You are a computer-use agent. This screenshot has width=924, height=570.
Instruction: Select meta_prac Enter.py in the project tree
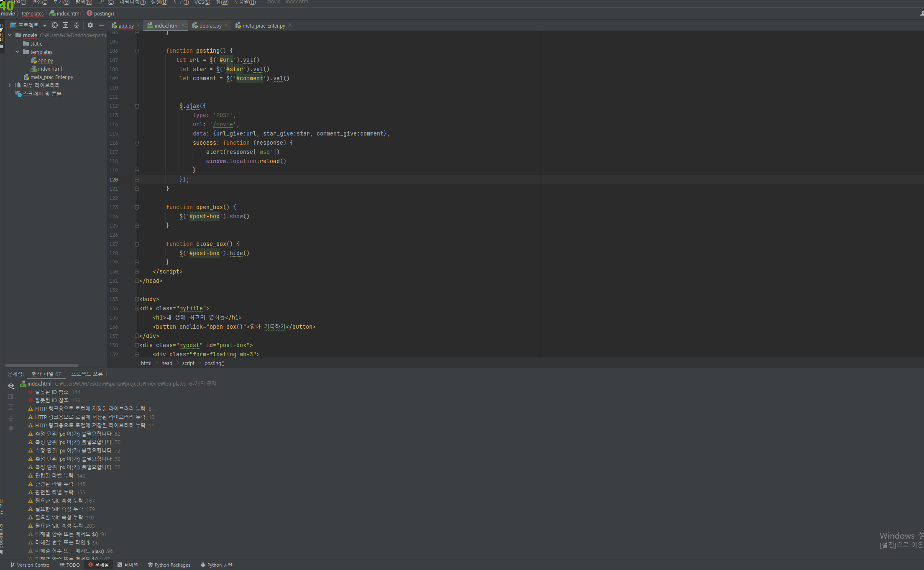coord(48,77)
